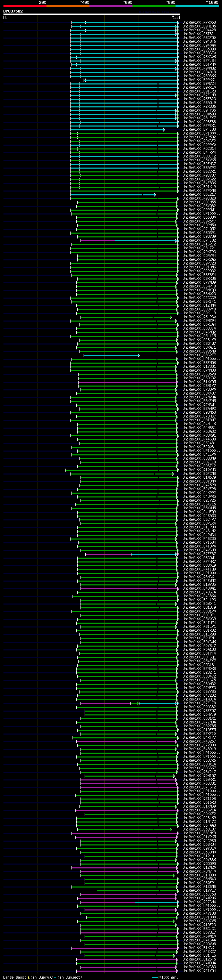The width and height of the screenshot is (222, 980).
Task: Select the UniRef100_Q1YVL7 hit label
Action: tap(199, 891)
